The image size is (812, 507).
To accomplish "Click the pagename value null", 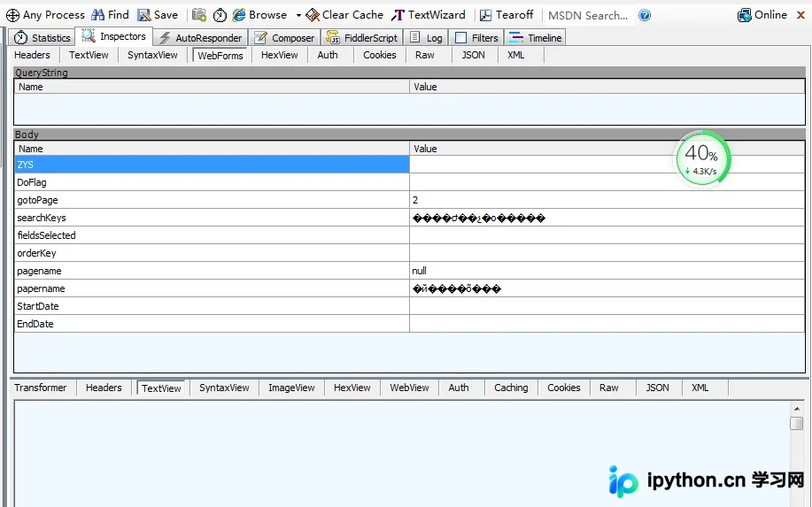I will (x=420, y=271).
